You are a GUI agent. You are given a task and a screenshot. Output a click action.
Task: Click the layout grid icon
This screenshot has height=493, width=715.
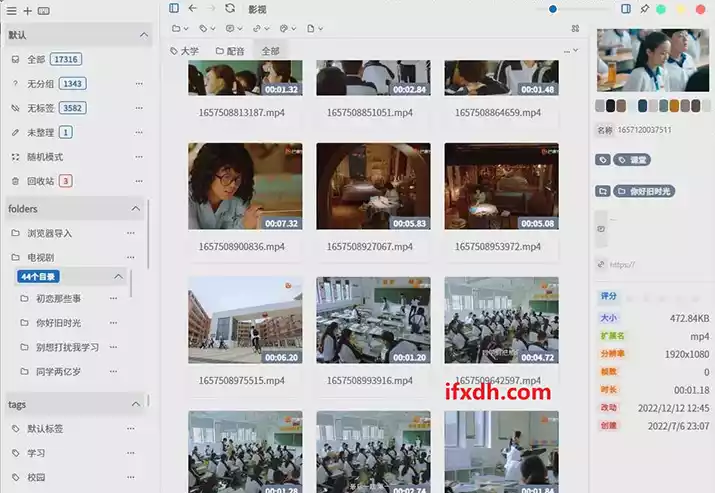click(x=575, y=28)
